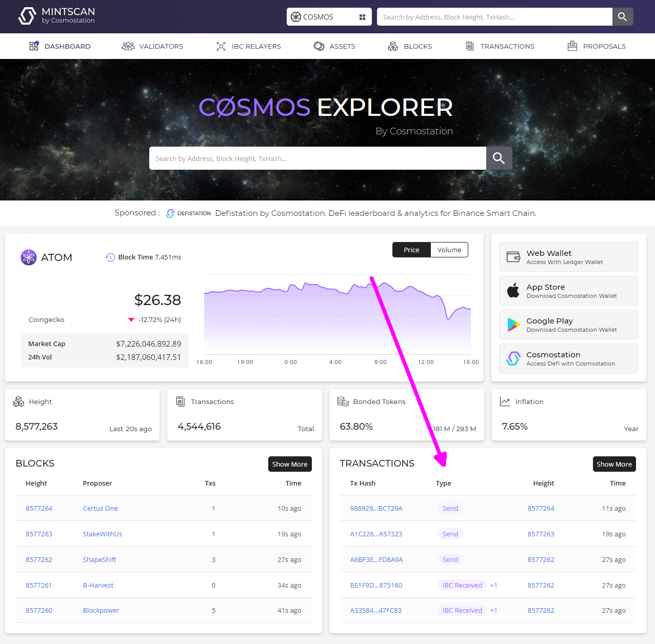This screenshot has height=644, width=655.
Task: Open block height 8577261 in Blocks list
Action: point(39,585)
